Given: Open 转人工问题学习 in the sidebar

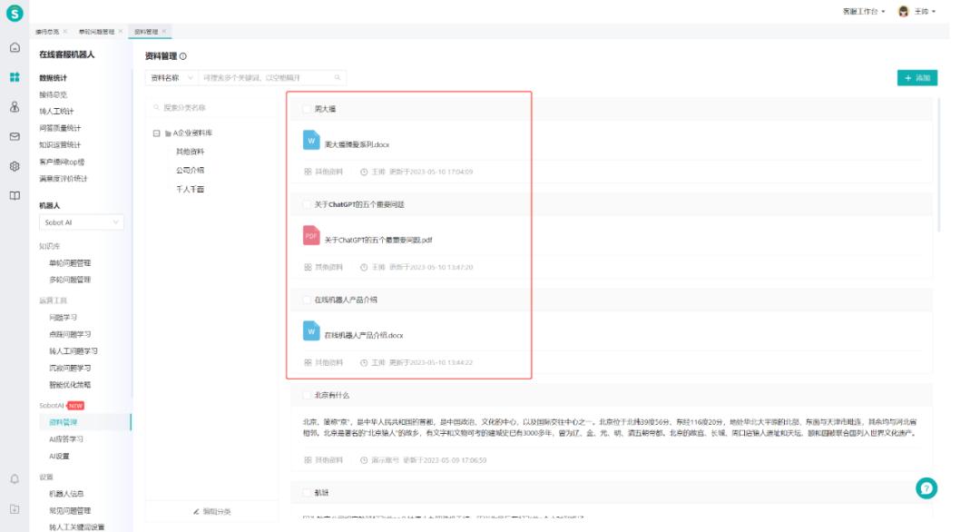Looking at the screenshot, I should (x=73, y=351).
